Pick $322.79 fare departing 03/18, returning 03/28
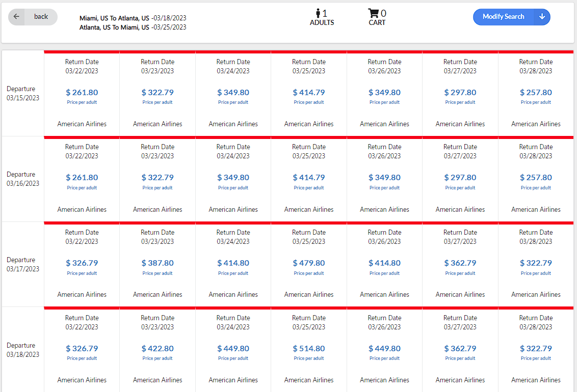Image resolution: width=577 pixels, height=392 pixels. pos(536,349)
